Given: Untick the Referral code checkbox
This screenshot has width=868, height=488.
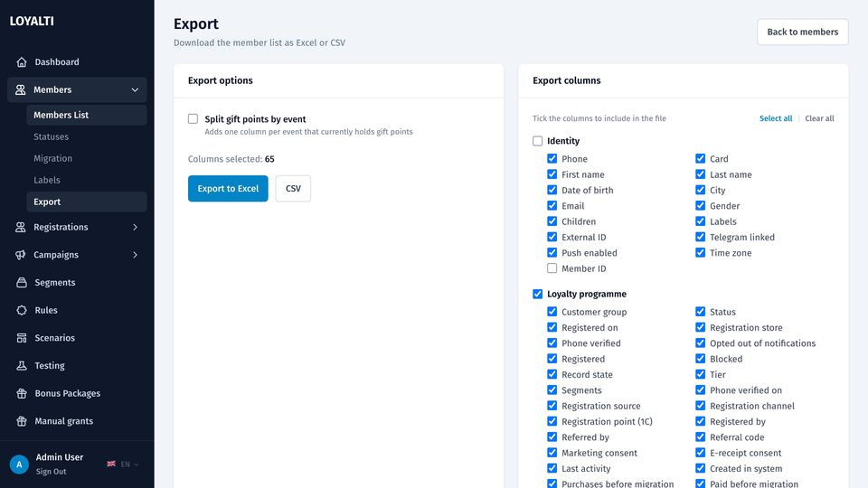Looking at the screenshot, I should pyautogui.click(x=700, y=436).
